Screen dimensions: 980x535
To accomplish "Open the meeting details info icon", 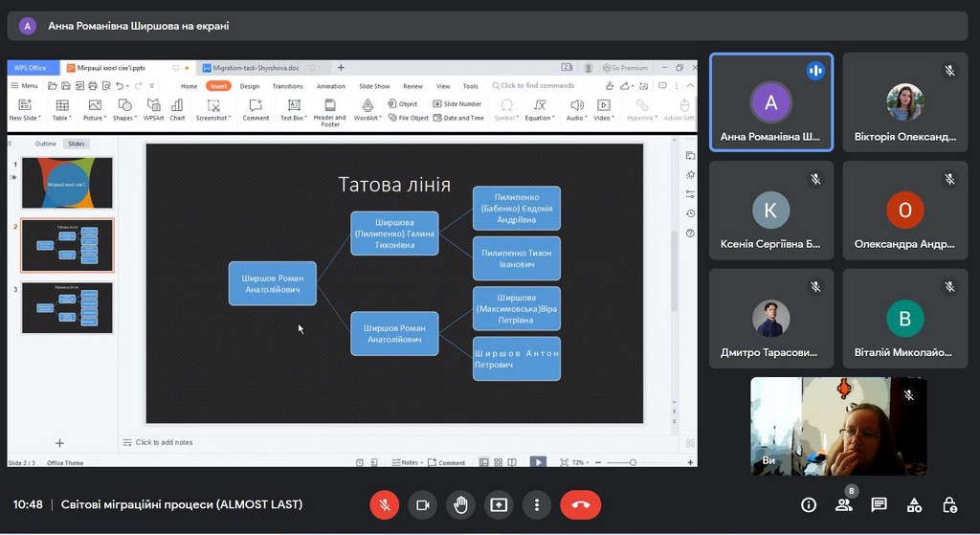I will click(809, 504).
